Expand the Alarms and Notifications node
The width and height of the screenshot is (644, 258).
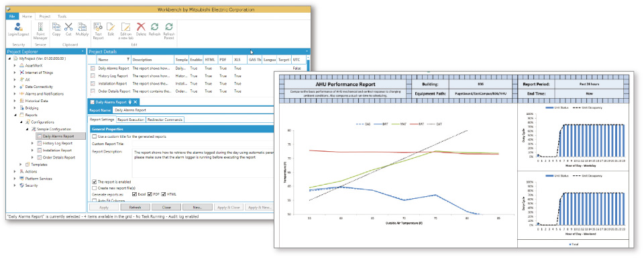click(15, 94)
